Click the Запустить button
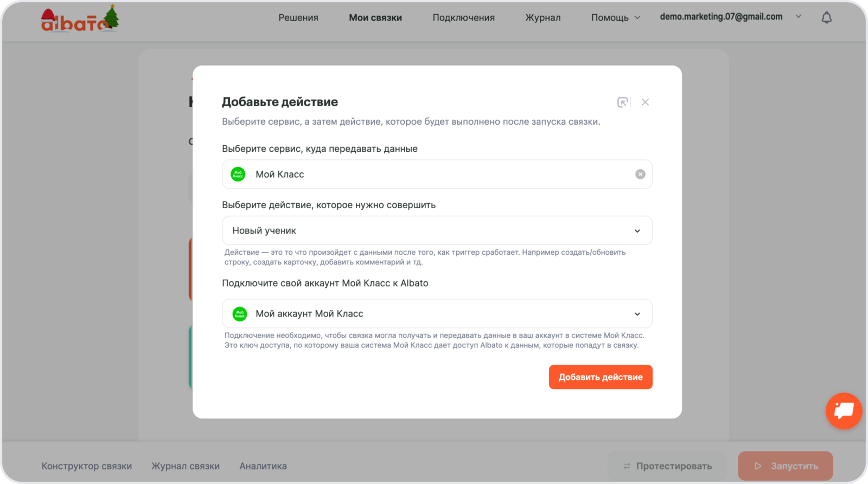868x484 pixels. click(x=785, y=466)
